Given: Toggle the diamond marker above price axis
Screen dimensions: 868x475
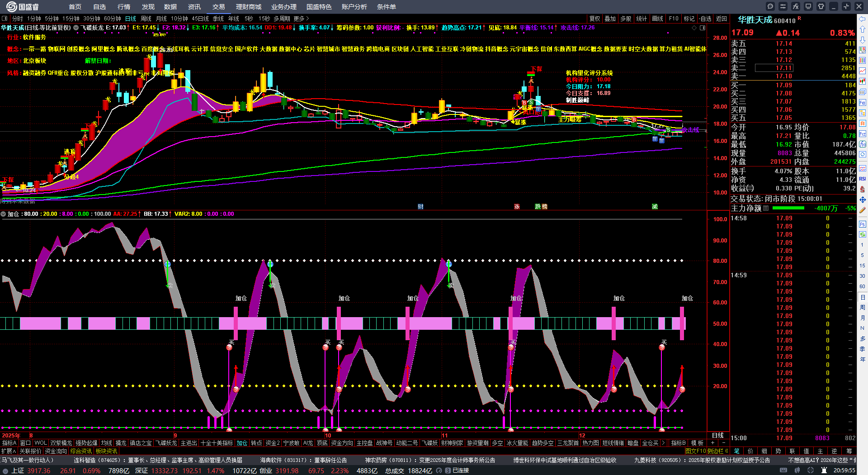Looking at the screenshot, I should pyautogui.click(x=694, y=28).
